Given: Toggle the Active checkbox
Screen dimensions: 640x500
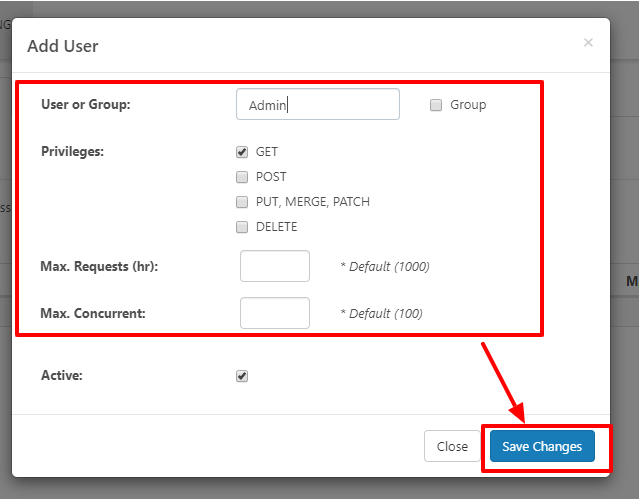Looking at the screenshot, I should [242, 376].
